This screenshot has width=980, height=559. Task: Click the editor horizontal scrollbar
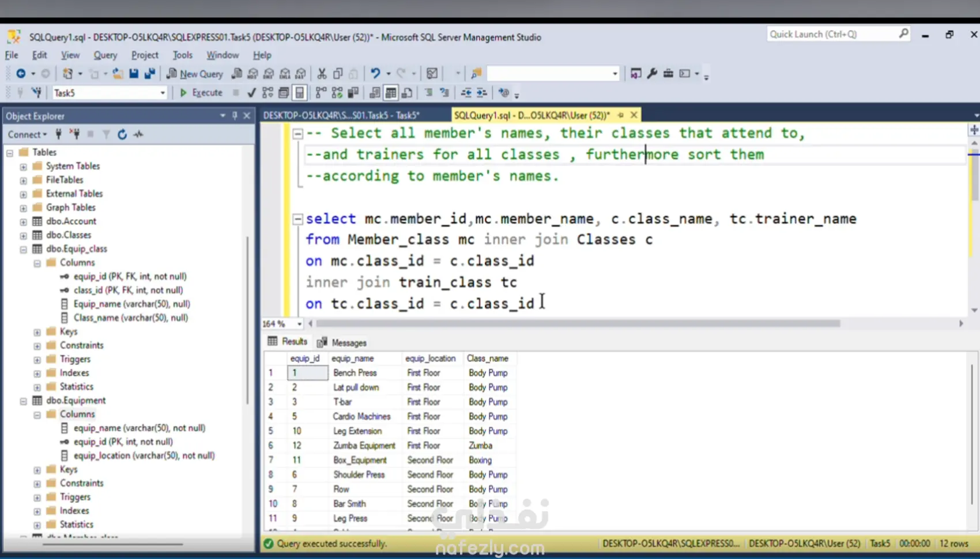(x=576, y=324)
